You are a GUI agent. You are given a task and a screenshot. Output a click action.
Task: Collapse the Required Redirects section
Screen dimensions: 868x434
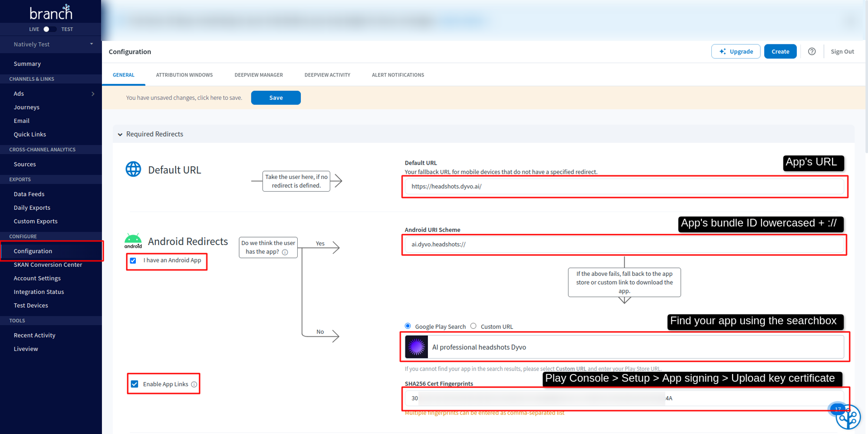120,134
